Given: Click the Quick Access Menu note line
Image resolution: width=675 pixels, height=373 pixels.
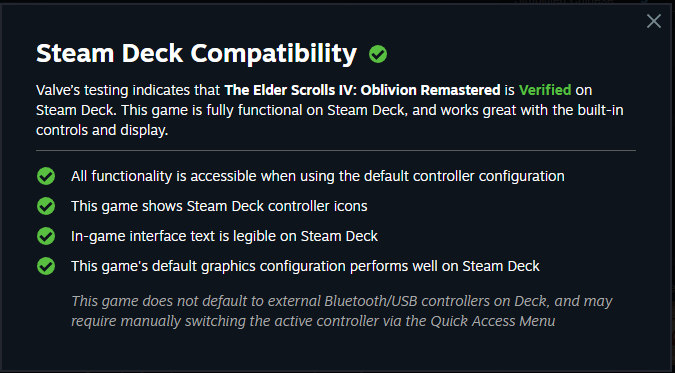Looking at the screenshot, I should pos(313,321).
